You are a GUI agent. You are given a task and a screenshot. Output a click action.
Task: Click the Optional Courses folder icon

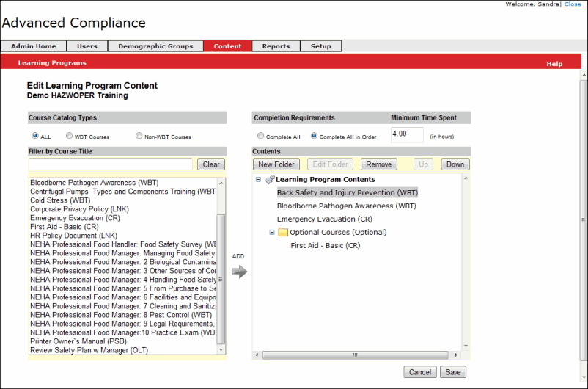click(x=282, y=233)
